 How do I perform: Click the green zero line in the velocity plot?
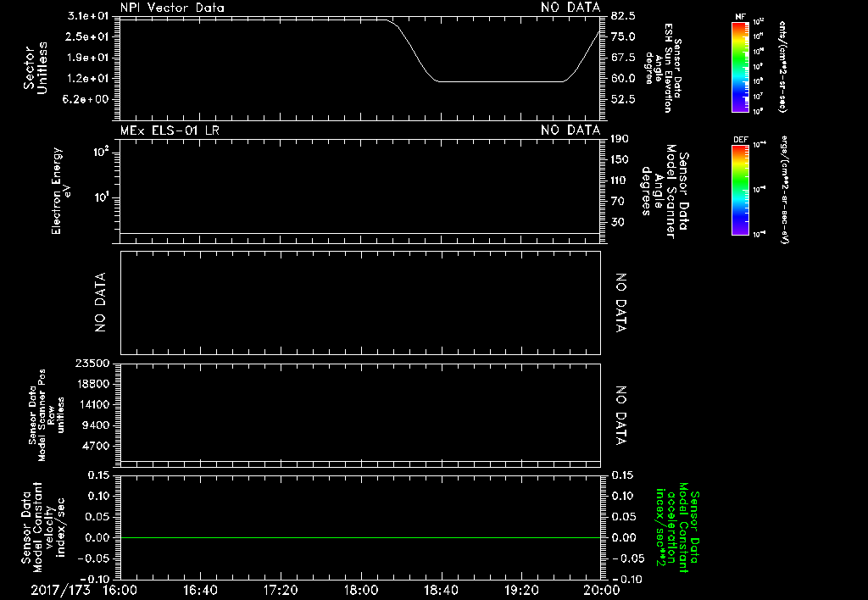pos(360,537)
